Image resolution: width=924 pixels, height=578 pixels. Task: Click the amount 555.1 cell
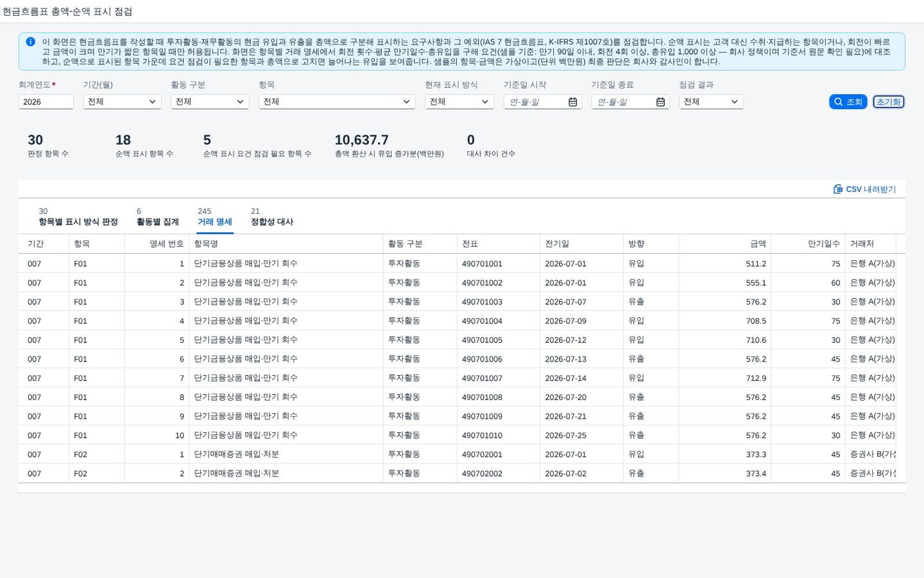(x=725, y=283)
